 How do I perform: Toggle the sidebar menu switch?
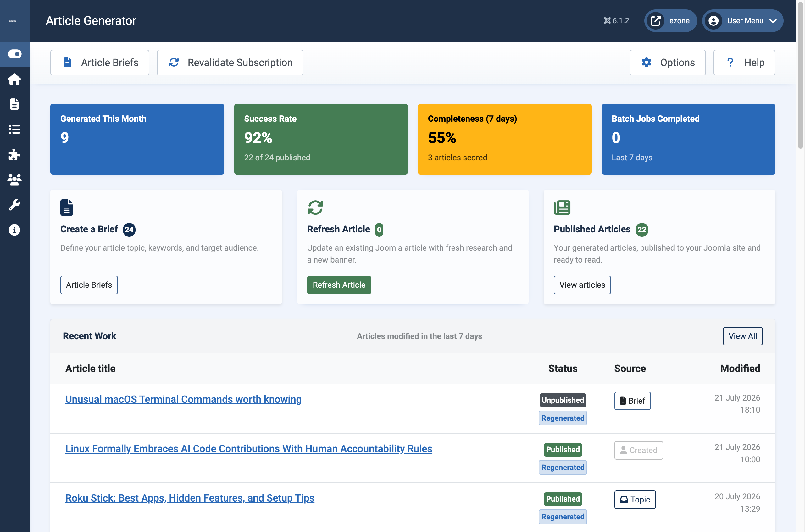pos(14,54)
